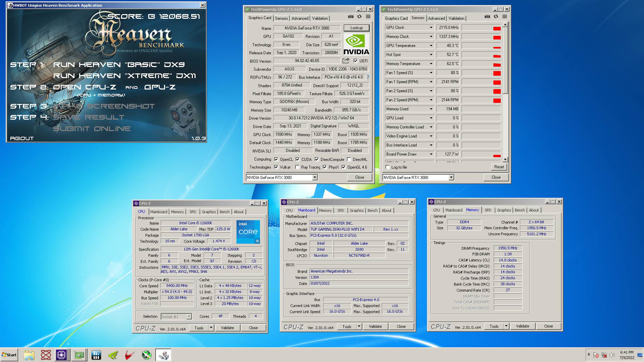
Task: Click the Bus Interface question mark icon
Action: [x=368, y=77]
